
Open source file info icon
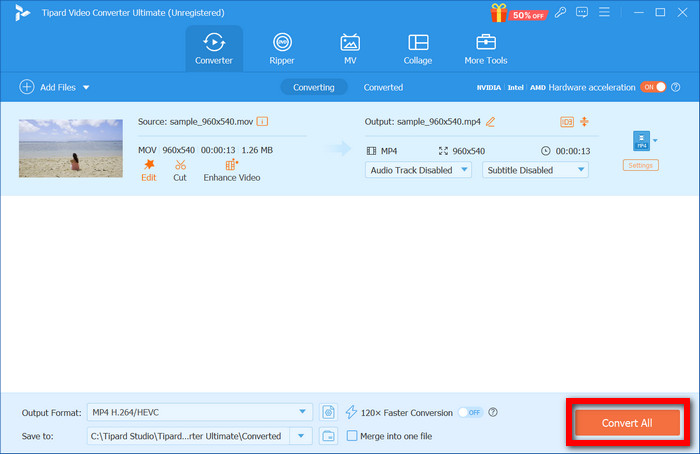[x=262, y=121]
